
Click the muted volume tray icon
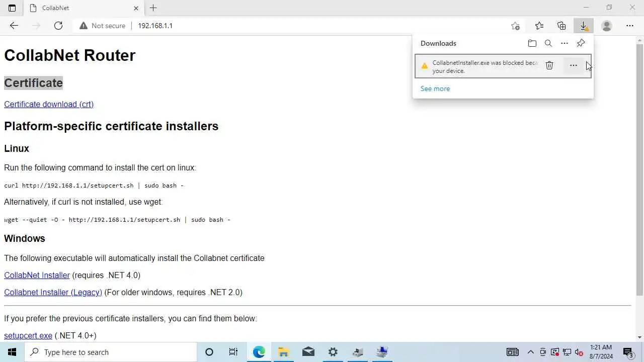point(579,352)
